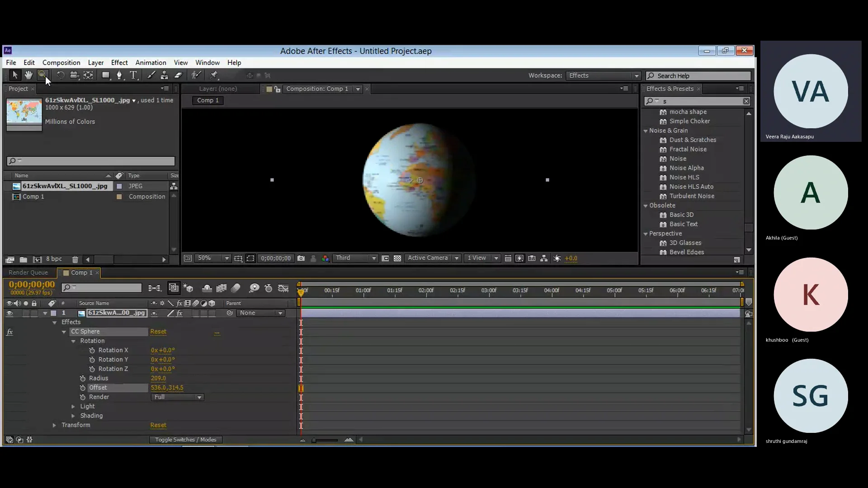Open the Animation menu
Image resolution: width=868 pixels, height=488 pixels.
(151, 63)
